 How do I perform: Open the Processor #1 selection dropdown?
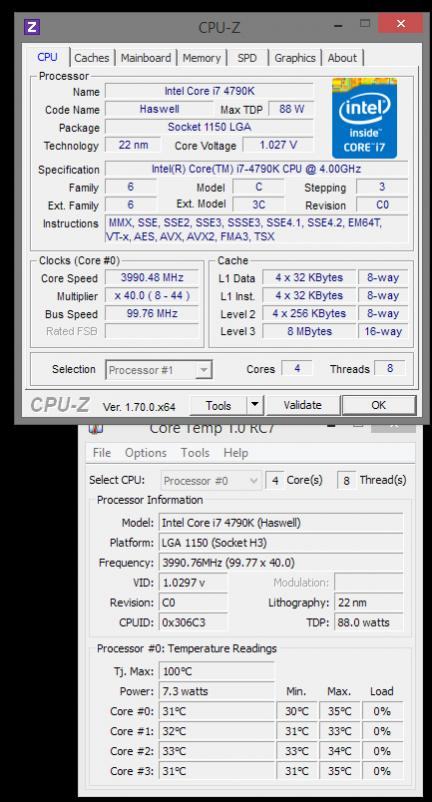coord(159,370)
